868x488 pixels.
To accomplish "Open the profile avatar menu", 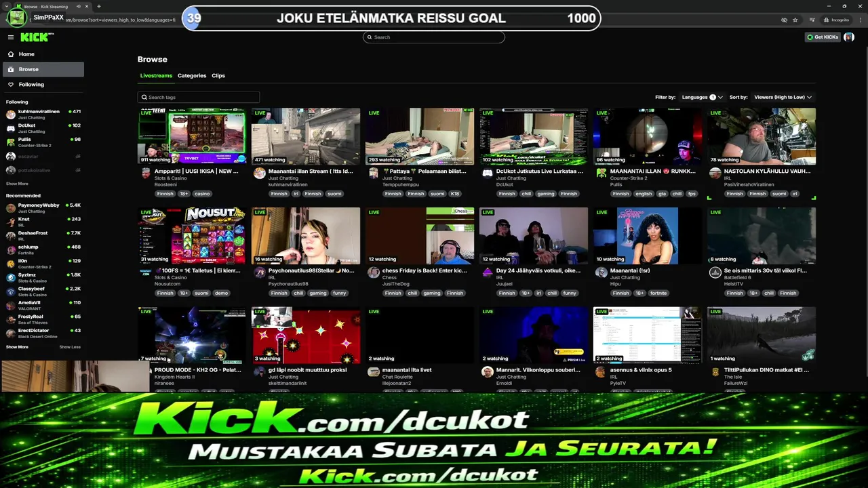I will (849, 37).
